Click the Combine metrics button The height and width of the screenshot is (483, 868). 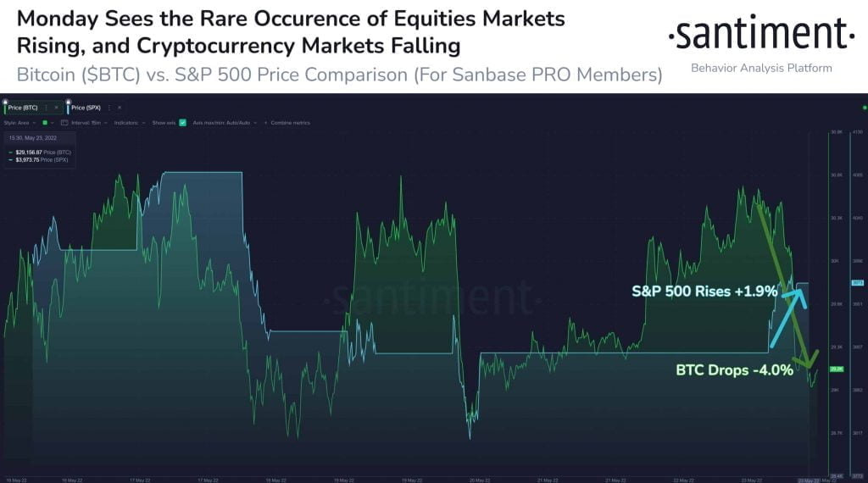click(x=290, y=123)
